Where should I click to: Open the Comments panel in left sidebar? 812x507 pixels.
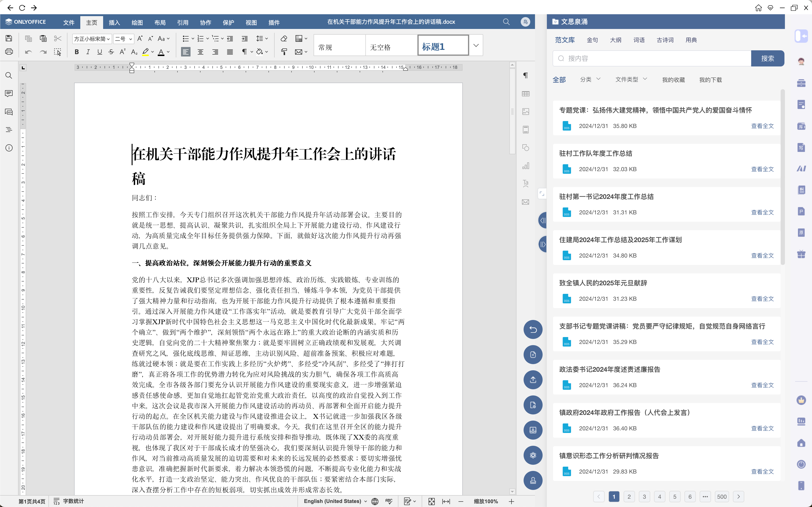[9, 93]
